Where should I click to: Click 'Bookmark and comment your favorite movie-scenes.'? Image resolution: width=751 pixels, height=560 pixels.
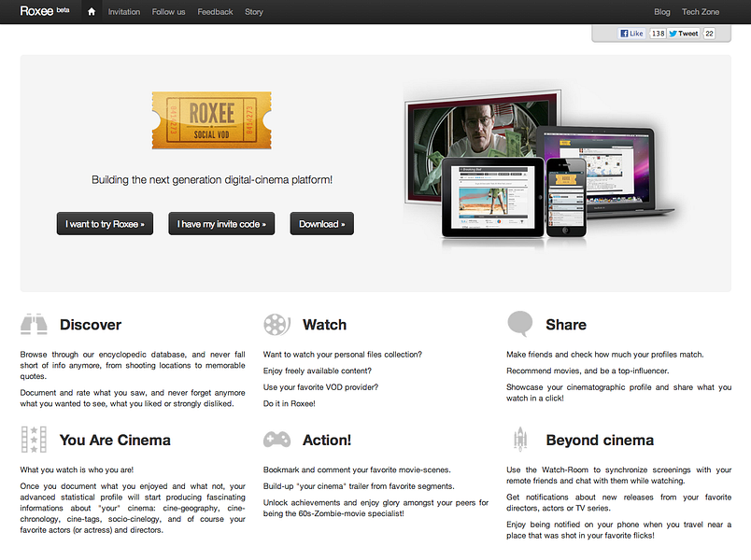point(357,470)
